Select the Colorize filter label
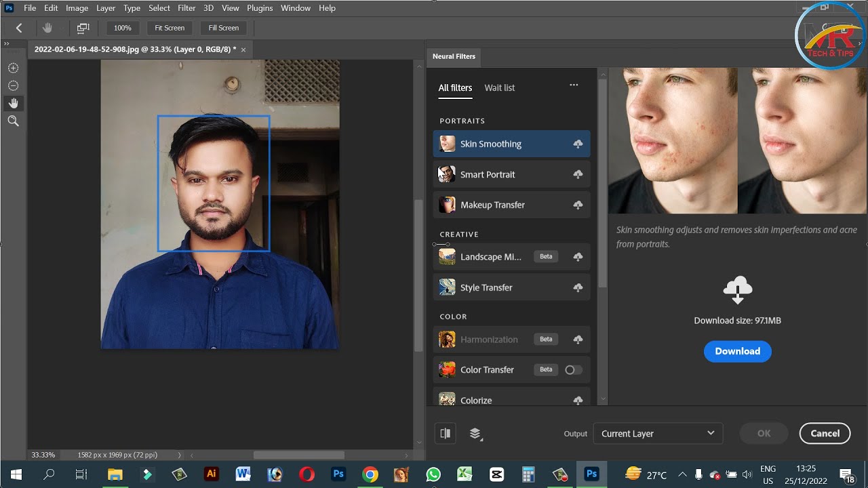The width and height of the screenshot is (868, 488). coord(476,401)
